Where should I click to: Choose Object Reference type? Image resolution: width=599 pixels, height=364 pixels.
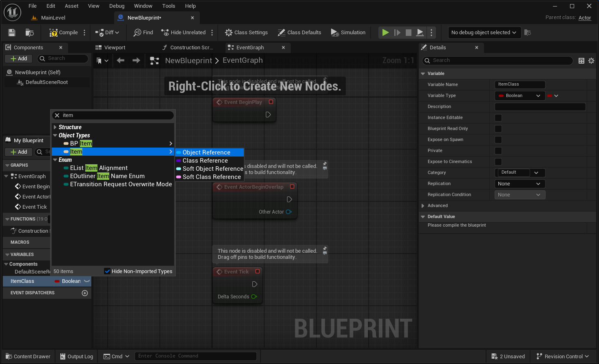[x=210, y=152]
